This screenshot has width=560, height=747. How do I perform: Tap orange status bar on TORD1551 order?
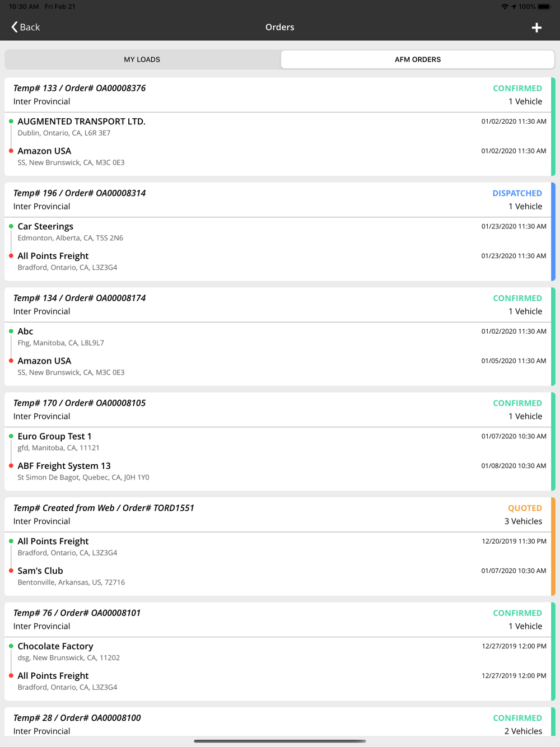[553, 547]
